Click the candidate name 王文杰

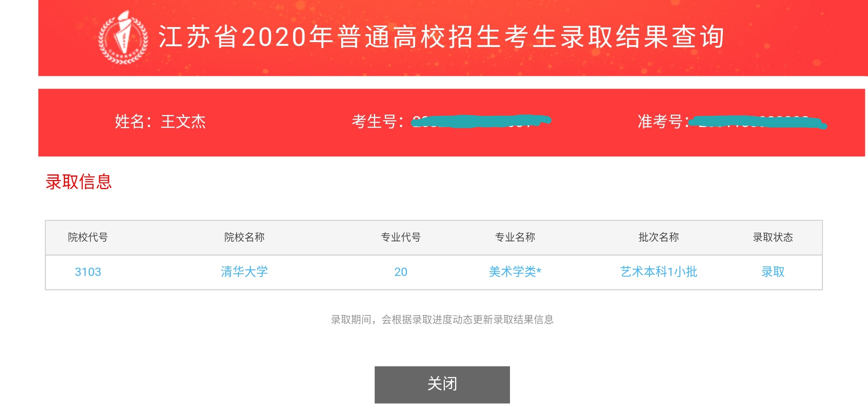183,122
